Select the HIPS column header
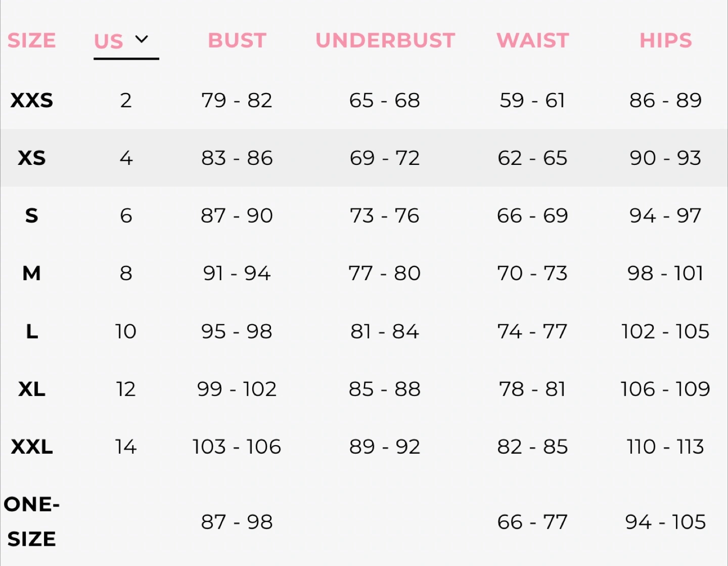Viewport: 728px width, 566px height. click(x=665, y=41)
